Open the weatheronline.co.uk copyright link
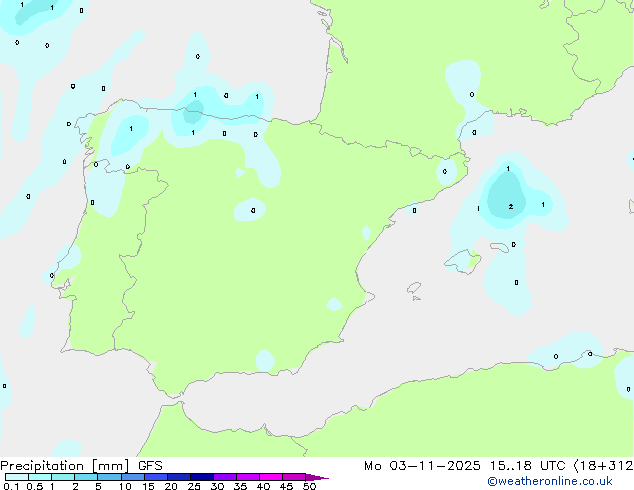Image resolution: width=634 pixels, height=490 pixels. 549,481
